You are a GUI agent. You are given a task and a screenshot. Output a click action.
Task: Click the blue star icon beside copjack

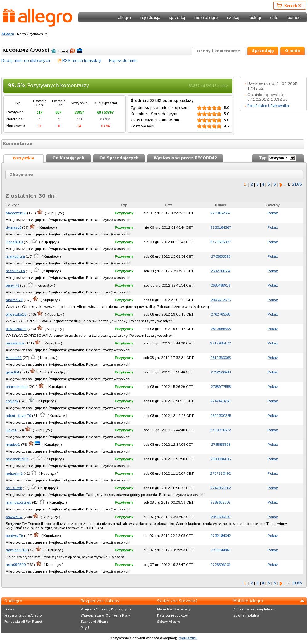tap(31, 400)
